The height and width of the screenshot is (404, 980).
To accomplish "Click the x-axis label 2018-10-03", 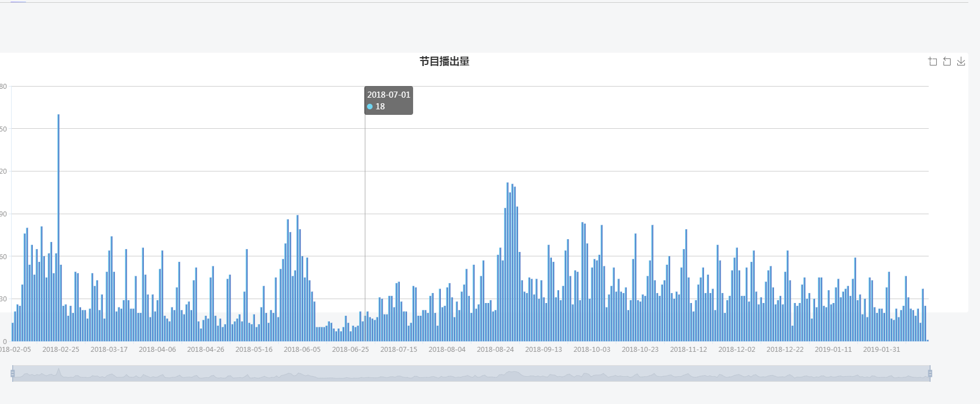I will pos(592,350).
